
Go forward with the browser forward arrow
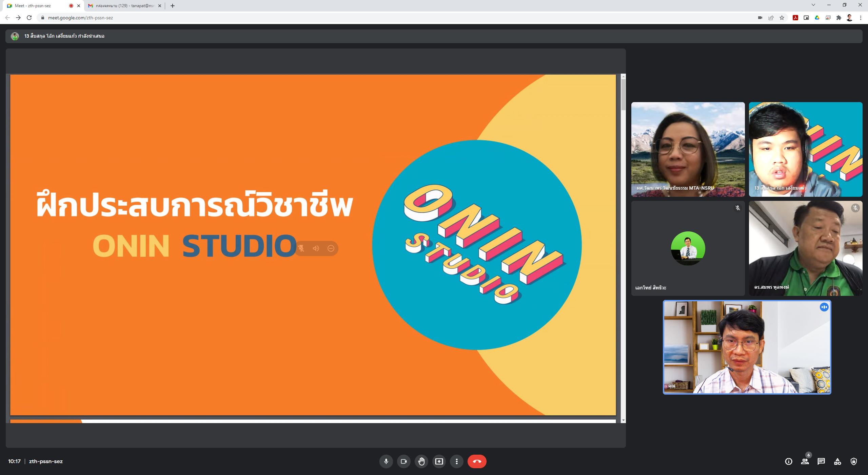coord(18,18)
